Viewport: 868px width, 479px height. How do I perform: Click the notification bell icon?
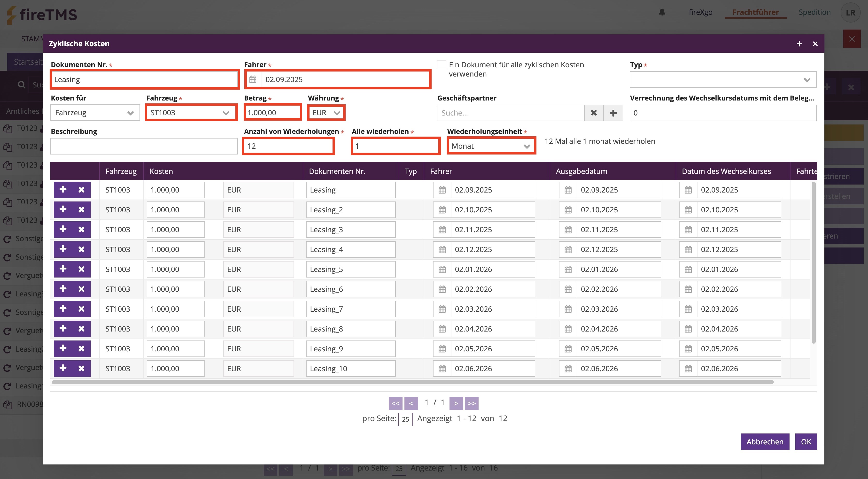click(662, 12)
